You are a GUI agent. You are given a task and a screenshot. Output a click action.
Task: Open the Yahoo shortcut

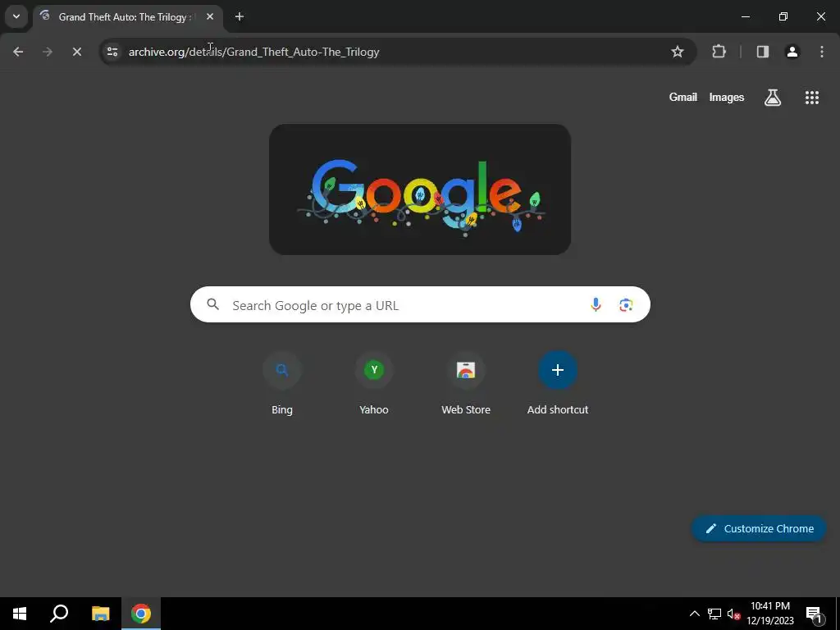[x=374, y=384]
